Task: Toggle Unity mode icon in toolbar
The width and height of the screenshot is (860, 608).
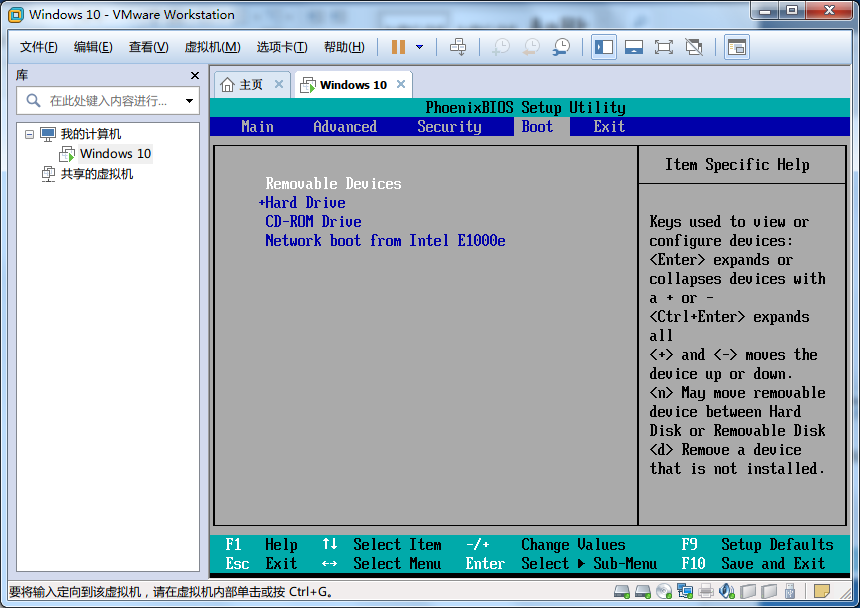Action: [694, 47]
